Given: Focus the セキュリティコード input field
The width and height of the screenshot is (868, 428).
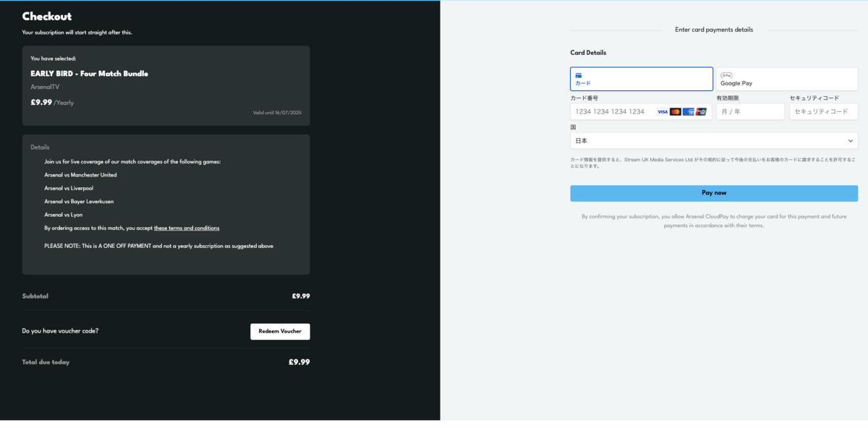Looking at the screenshot, I should (824, 111).
